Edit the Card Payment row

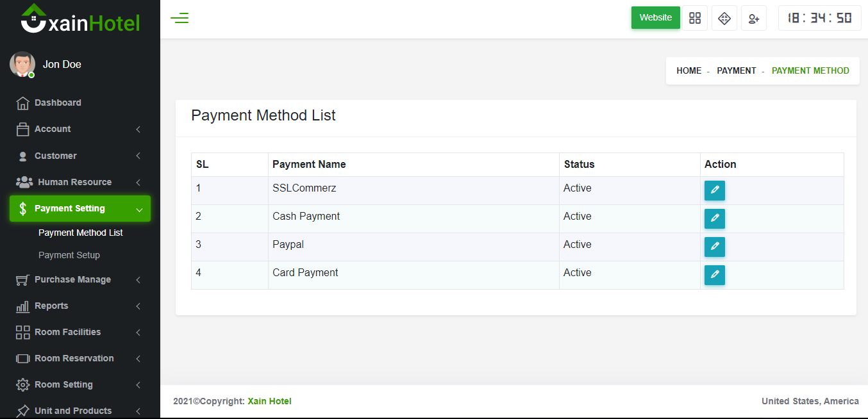pyautogui.click(x=715, y=275)
